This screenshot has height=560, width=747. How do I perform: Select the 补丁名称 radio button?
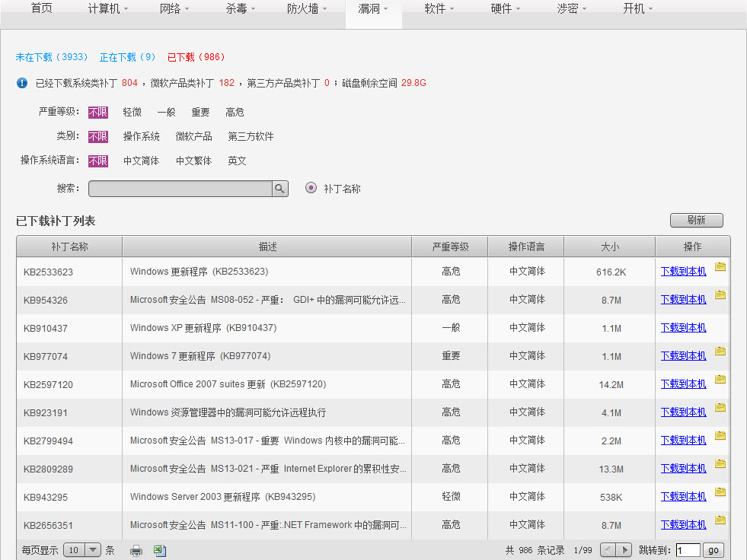pyautogui.click(x=311, y=188)
